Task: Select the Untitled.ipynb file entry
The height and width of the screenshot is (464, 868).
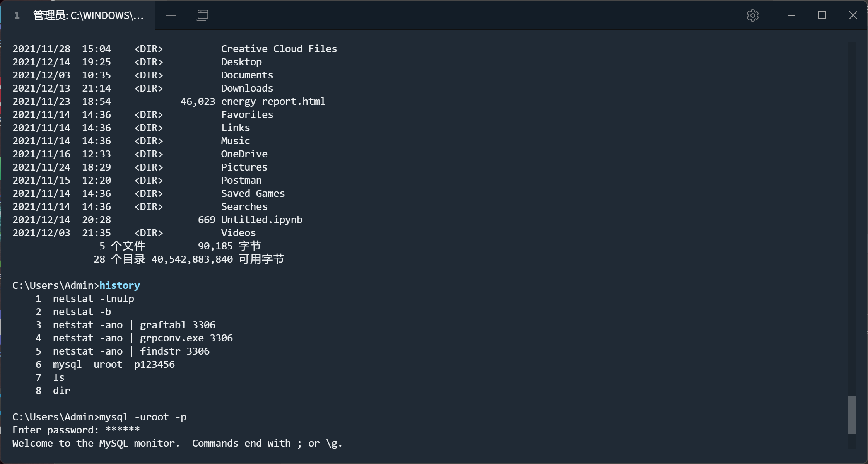Action: pos(261,219)
